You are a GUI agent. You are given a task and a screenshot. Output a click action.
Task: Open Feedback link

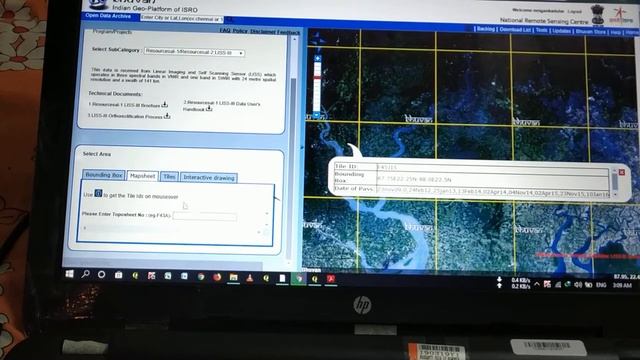click(x=289, y=32)
